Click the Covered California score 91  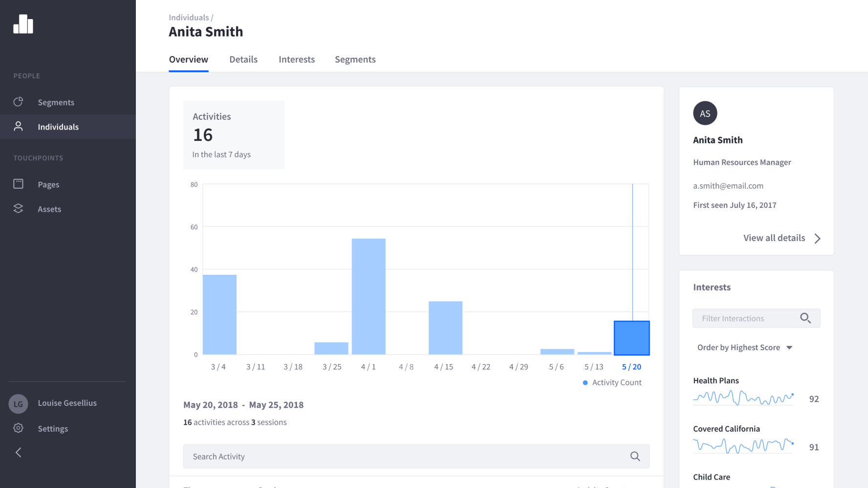click(814, 447)
